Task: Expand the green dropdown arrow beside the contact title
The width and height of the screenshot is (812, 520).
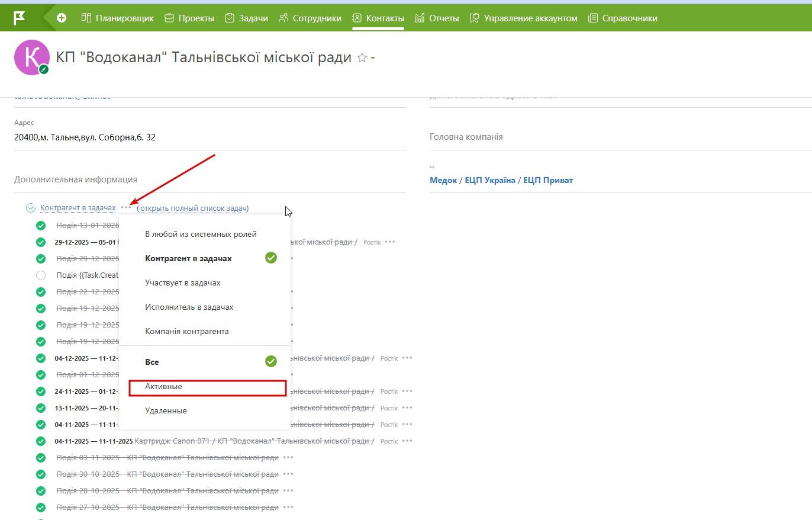Action: tap(373, 59)
